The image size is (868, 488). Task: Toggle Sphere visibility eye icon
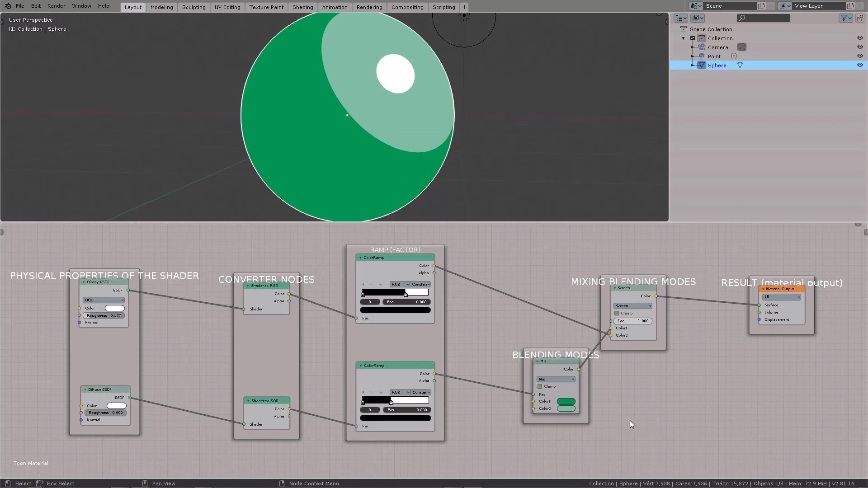(x=860, y=65)
